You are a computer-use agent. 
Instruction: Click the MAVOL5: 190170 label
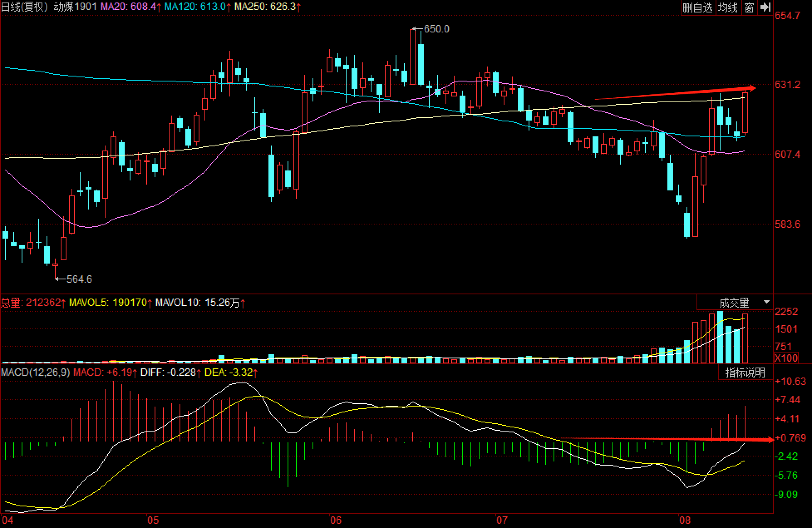(x=111, y=303)
